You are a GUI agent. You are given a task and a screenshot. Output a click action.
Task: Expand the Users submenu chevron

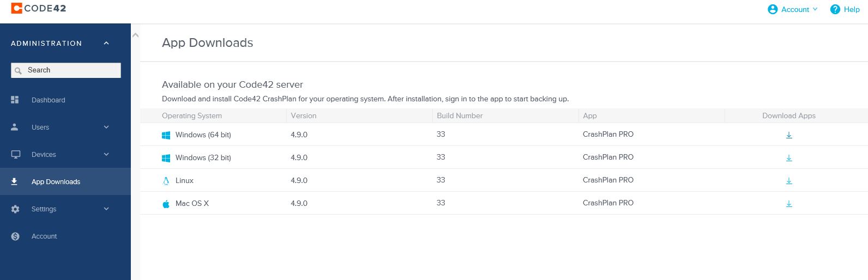[x=106, y=127]
